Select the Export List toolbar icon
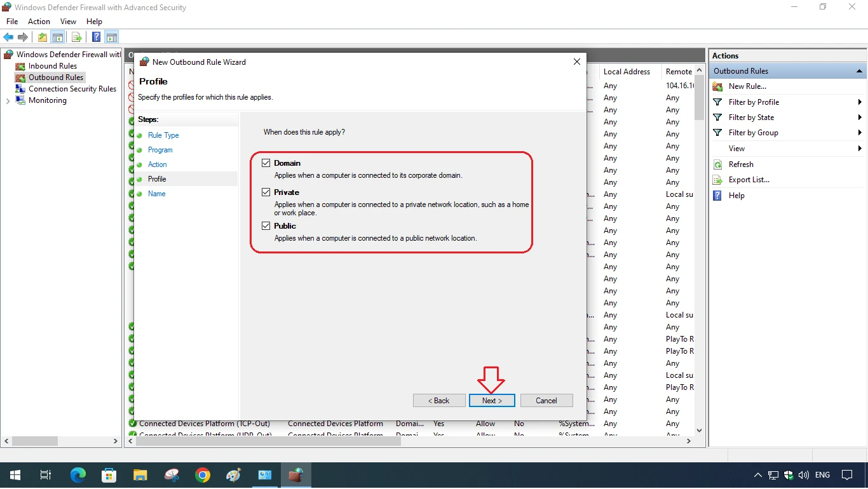 [76, 37]
